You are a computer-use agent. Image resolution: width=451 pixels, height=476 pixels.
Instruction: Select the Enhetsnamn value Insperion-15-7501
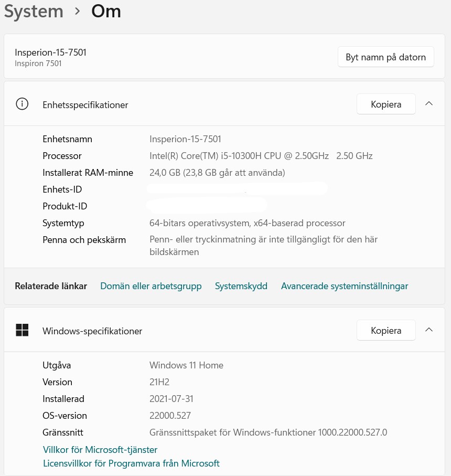pos(185,139)
